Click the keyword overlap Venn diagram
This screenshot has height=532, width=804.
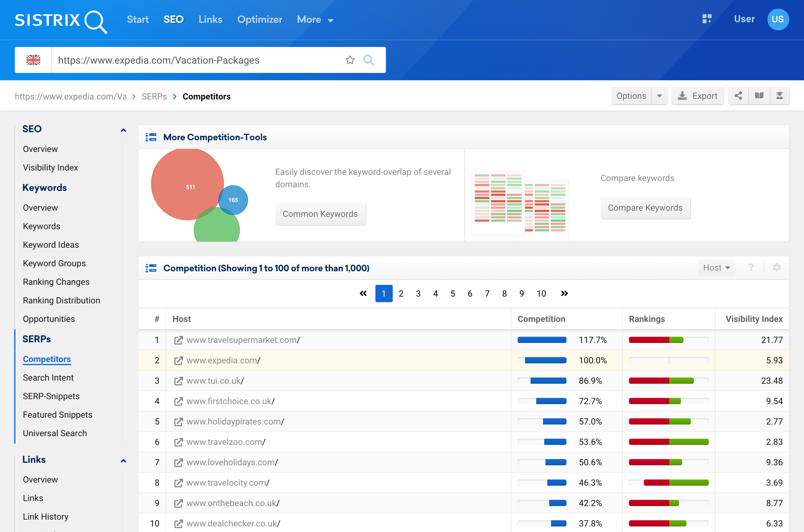(x=200, y=195)
